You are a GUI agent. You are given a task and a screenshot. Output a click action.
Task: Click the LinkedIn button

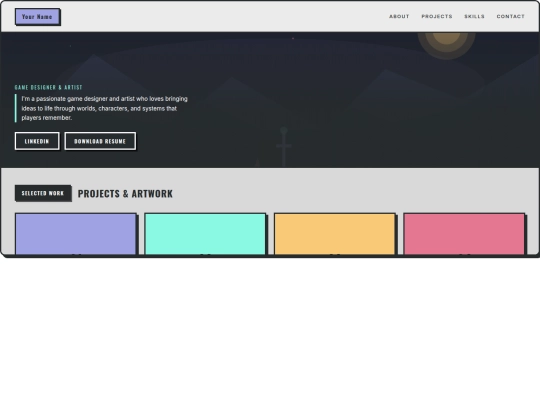click(x=37, y=141)
